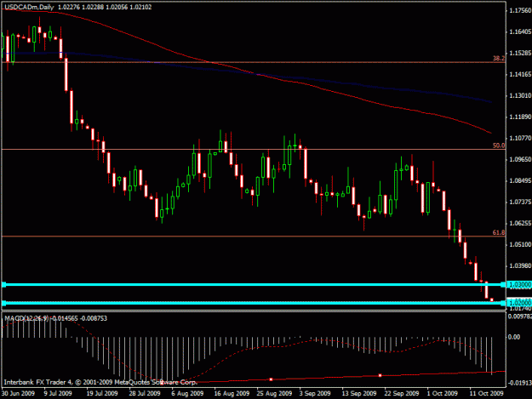Click the 28 Jul 2009 date label
Image resolution: width=532 pixels, height=399 pixels.
(x=145, y=393)
